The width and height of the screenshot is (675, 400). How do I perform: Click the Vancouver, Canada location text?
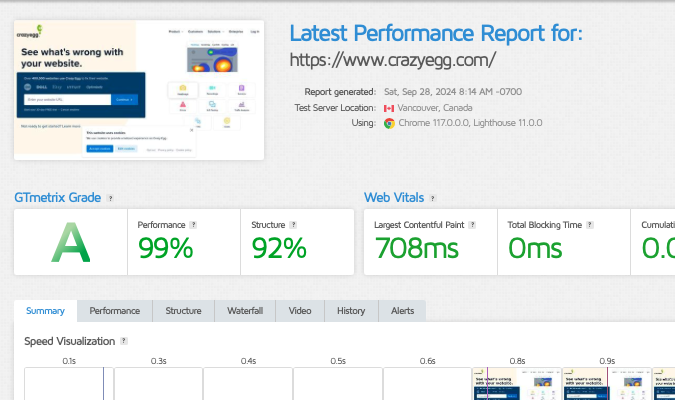point(435,108)
